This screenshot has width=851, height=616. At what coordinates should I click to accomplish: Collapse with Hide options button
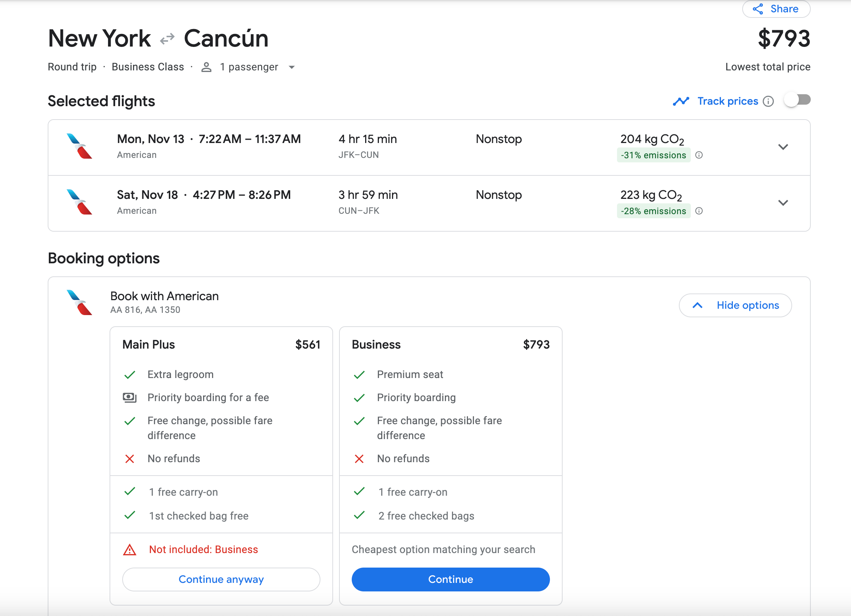point(735,305)
